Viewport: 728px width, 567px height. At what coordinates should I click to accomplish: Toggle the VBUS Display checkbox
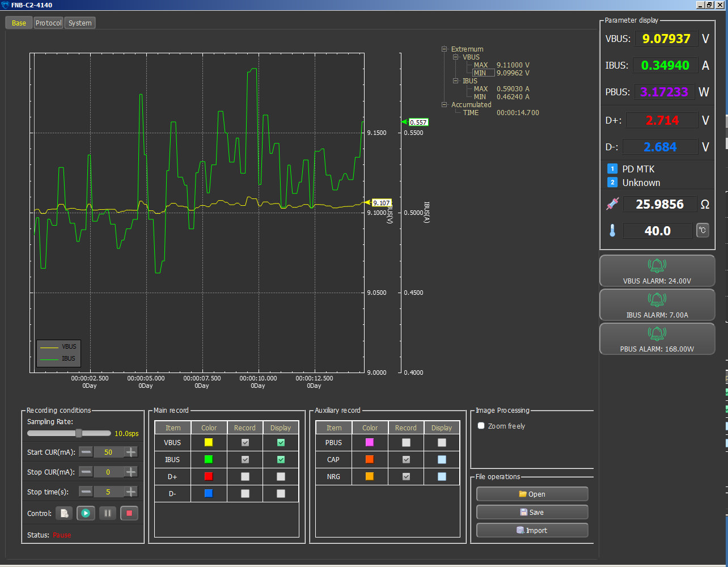tap(281, 442)
